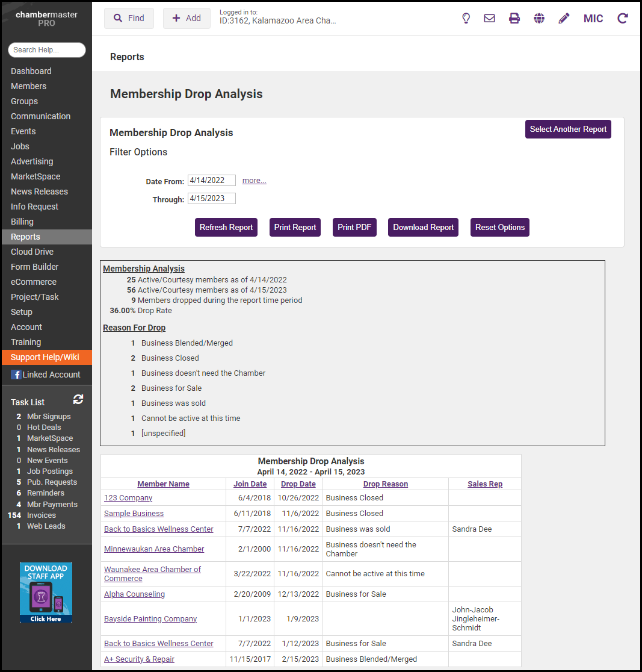The image size is (642, 672).
Task: Click the lightbulb tips icon
Action: [466, 18]
